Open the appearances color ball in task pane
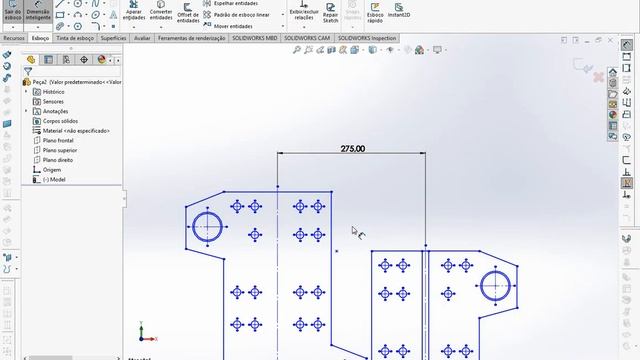 (x=613, y=115)
